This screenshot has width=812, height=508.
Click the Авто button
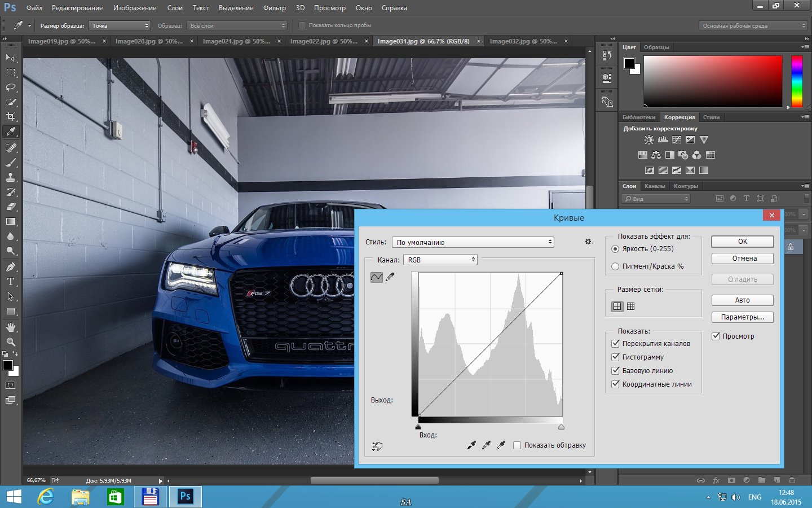pos(743,300)
